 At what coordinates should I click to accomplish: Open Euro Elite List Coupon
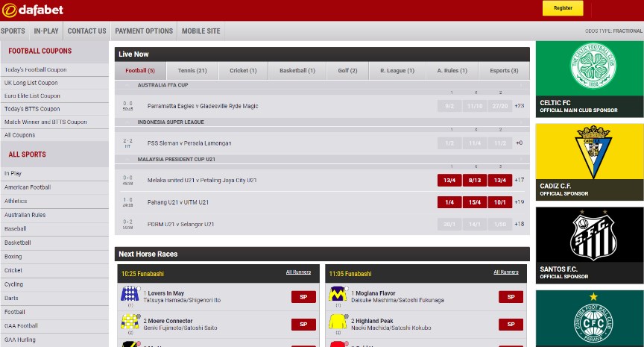click(x=32, y=96)
